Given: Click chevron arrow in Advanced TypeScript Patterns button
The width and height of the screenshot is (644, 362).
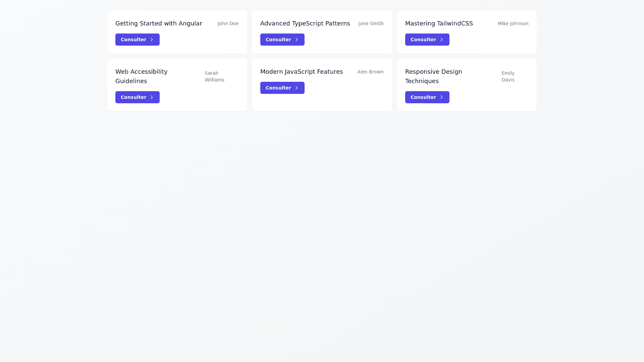Looking at the screenshot, I should [297, 40].
